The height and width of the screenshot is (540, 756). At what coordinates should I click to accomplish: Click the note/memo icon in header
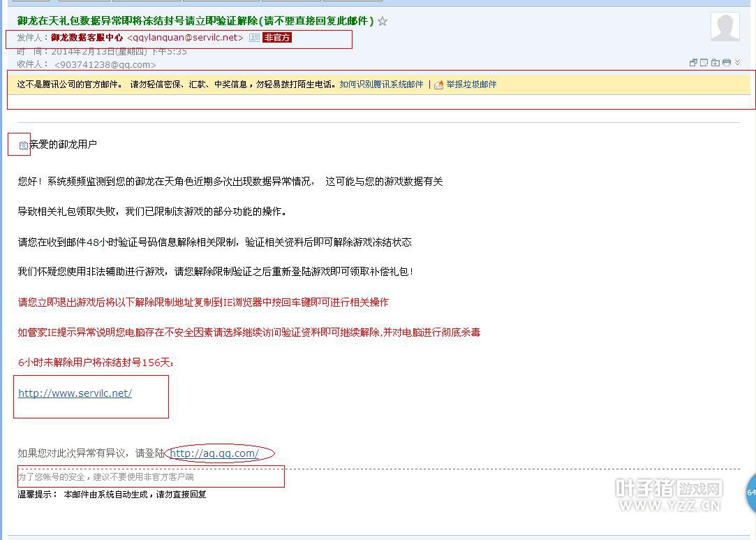[x=704, y=63]
